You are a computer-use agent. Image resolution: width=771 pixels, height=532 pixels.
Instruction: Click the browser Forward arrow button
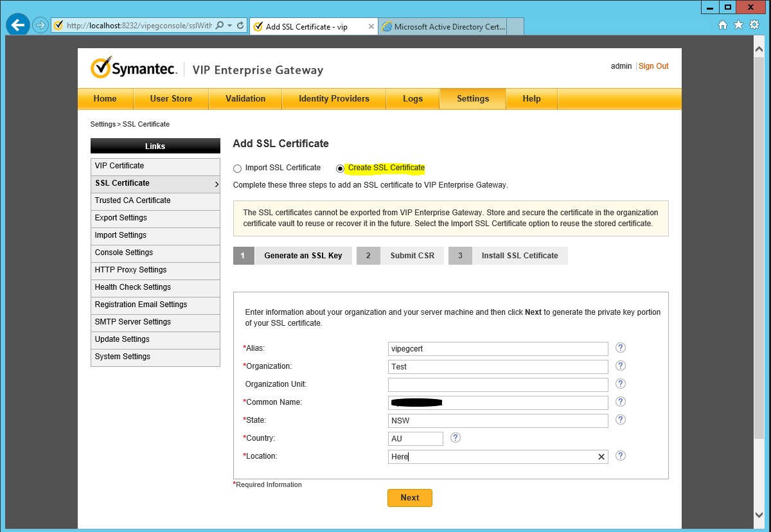point(40,26)
